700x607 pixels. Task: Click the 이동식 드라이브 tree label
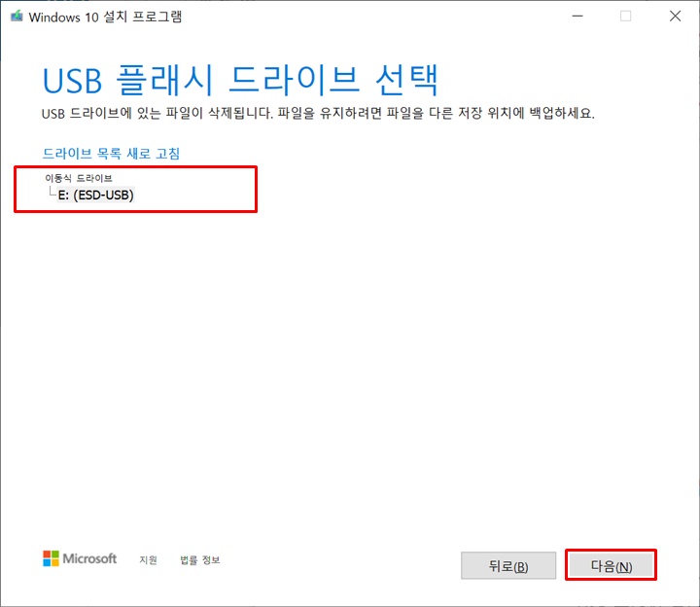click(x=79, y=178)
